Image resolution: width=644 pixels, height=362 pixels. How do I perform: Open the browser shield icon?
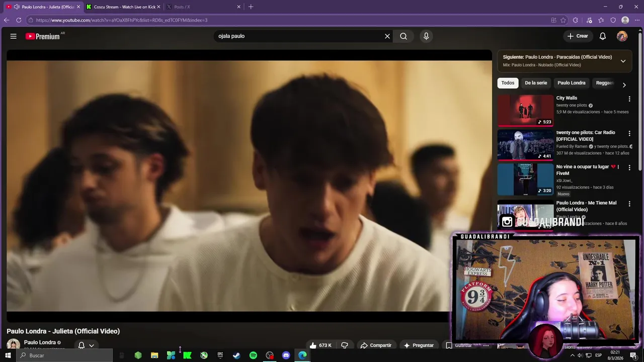613,20
